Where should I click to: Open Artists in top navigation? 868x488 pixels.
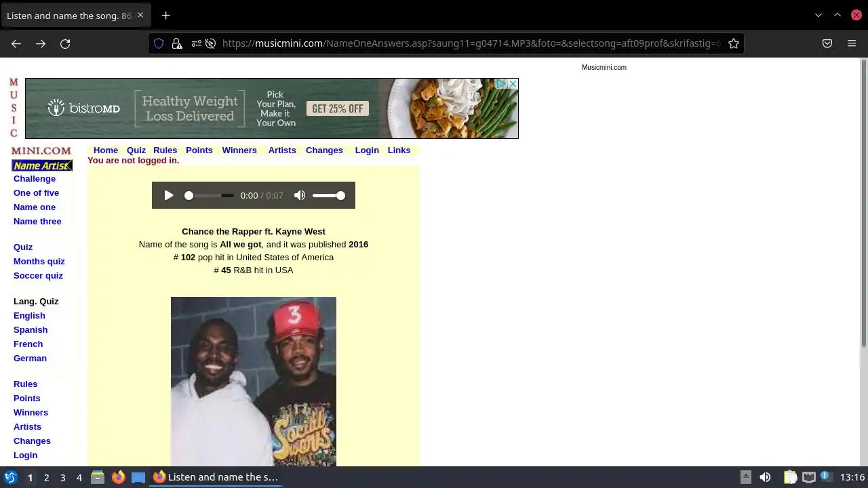[282, 150]
